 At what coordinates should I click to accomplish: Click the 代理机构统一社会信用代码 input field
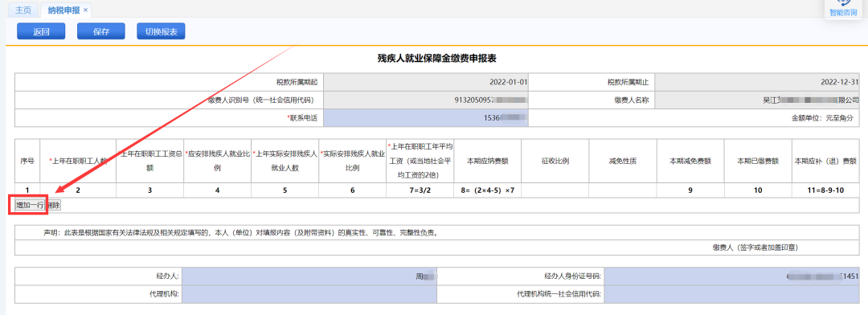pos(732,294)
